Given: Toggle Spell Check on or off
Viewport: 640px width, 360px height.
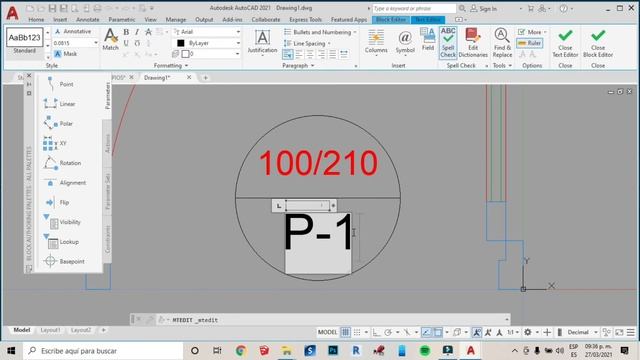Looking at the screenshot, I should pos(448,42).
